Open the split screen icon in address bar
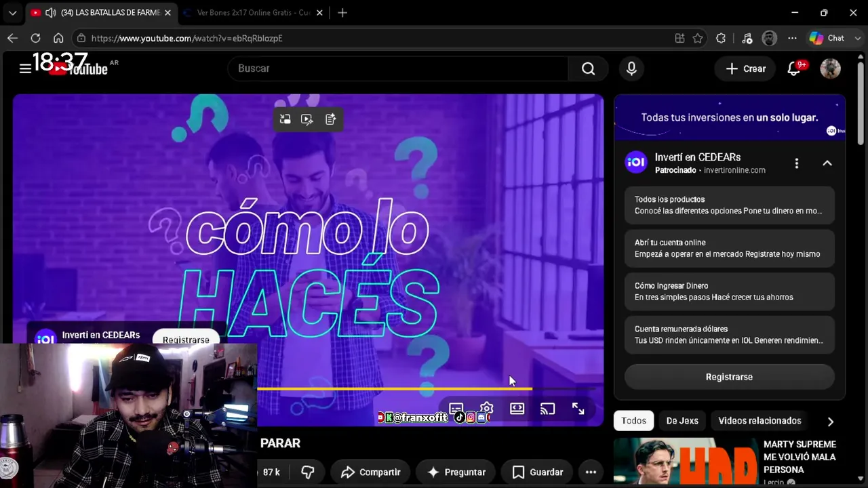 [x=679, y=39]
